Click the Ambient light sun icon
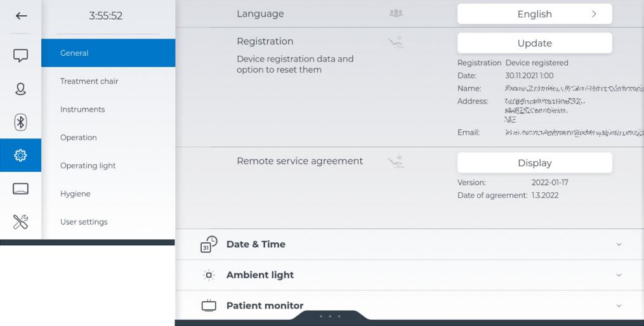Viewport: 644px width, 326px height. pyautogui.click(x=209, y=275)
